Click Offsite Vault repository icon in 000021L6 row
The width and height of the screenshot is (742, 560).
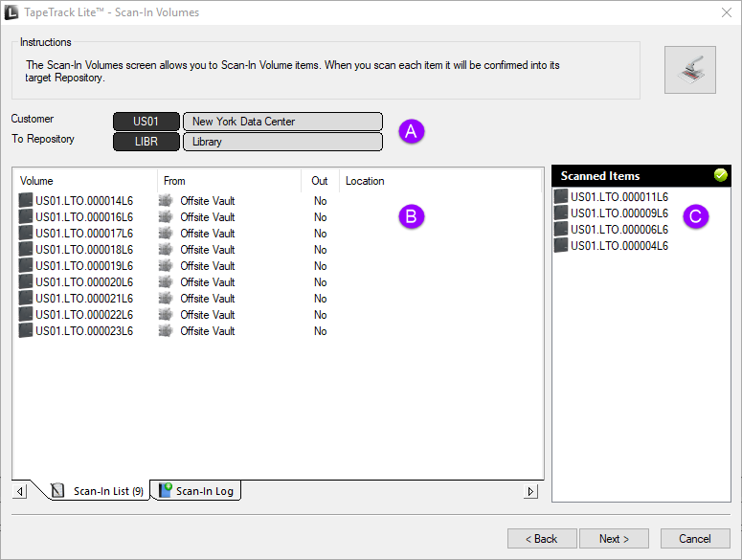pos(166,298)
